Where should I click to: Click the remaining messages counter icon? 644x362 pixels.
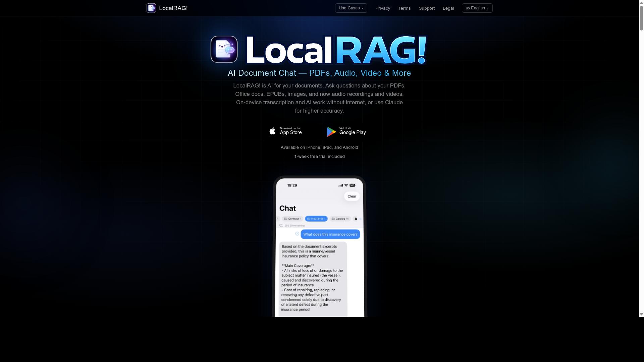281,226
